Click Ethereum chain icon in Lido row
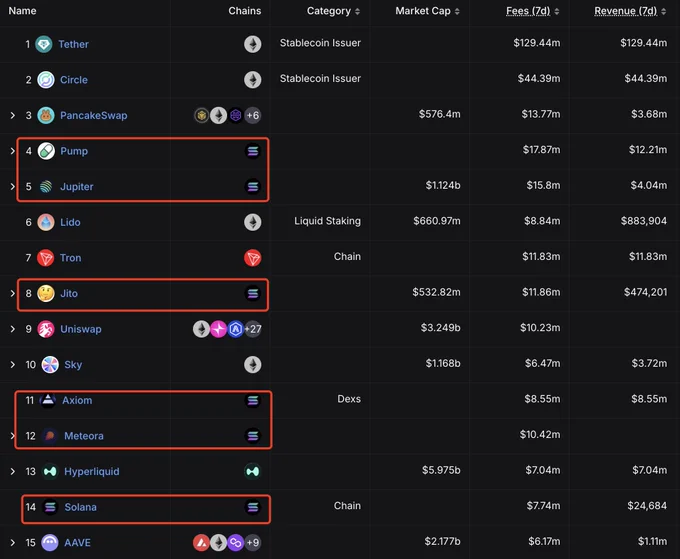The image size is (680, 559). [252, 222]
